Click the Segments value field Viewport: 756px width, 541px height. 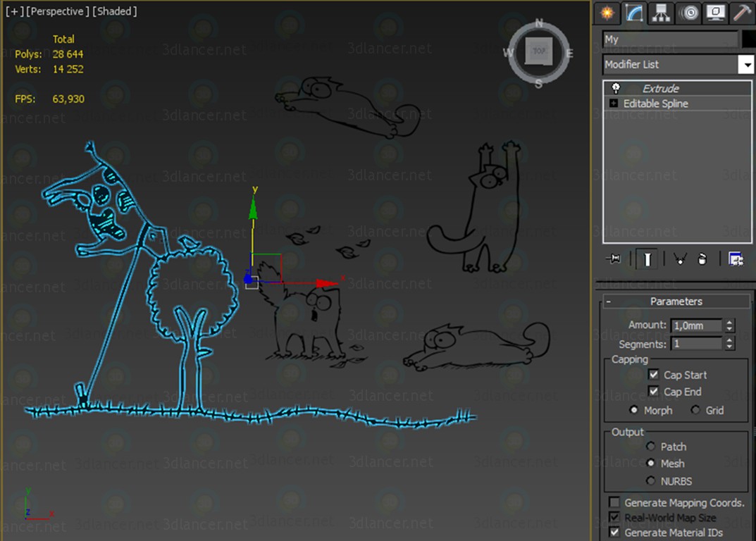pyautogui.click(x=697, y=344)
